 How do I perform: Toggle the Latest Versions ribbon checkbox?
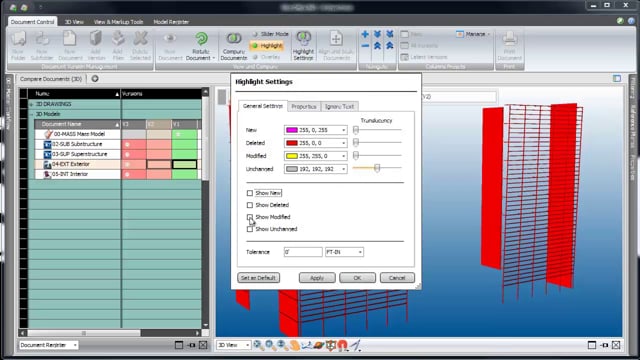click(404, 57)
